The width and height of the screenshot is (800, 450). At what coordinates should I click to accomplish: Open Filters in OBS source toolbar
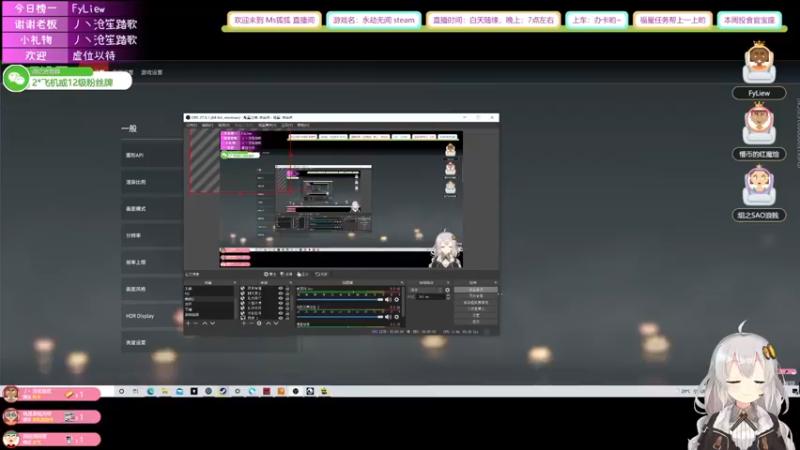coord(286,274)
